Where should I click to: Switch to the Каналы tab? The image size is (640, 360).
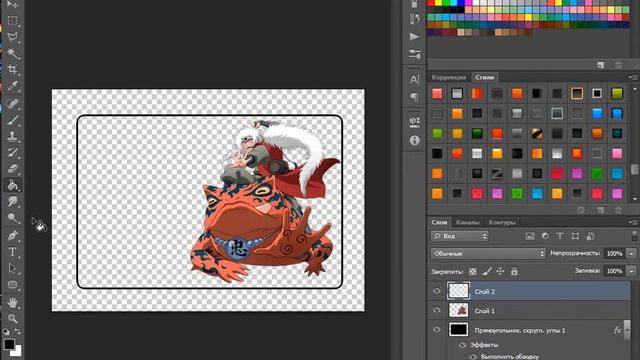(467, 222)
